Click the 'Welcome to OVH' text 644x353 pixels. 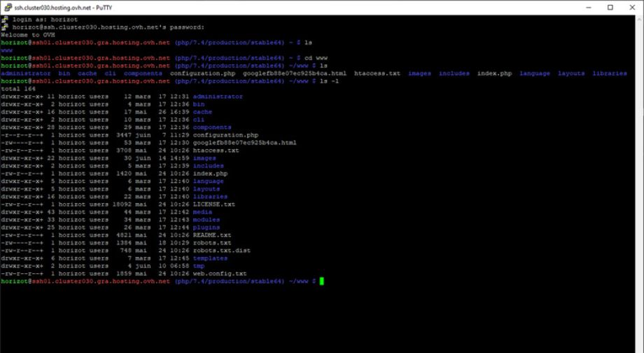click(28, 35)
